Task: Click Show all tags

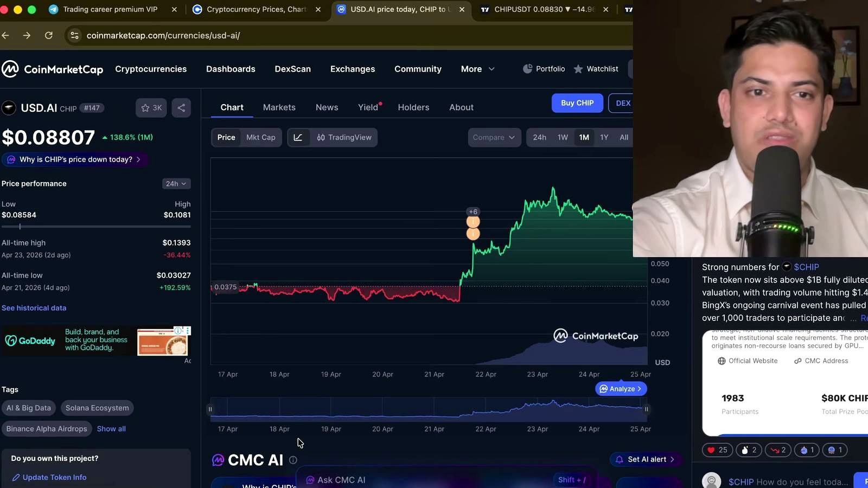Action: coord(111,428)
